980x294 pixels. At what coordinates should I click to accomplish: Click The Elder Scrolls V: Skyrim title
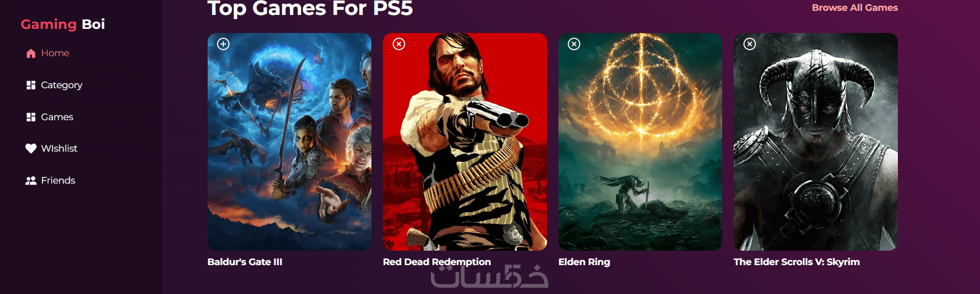click(797, 262)
